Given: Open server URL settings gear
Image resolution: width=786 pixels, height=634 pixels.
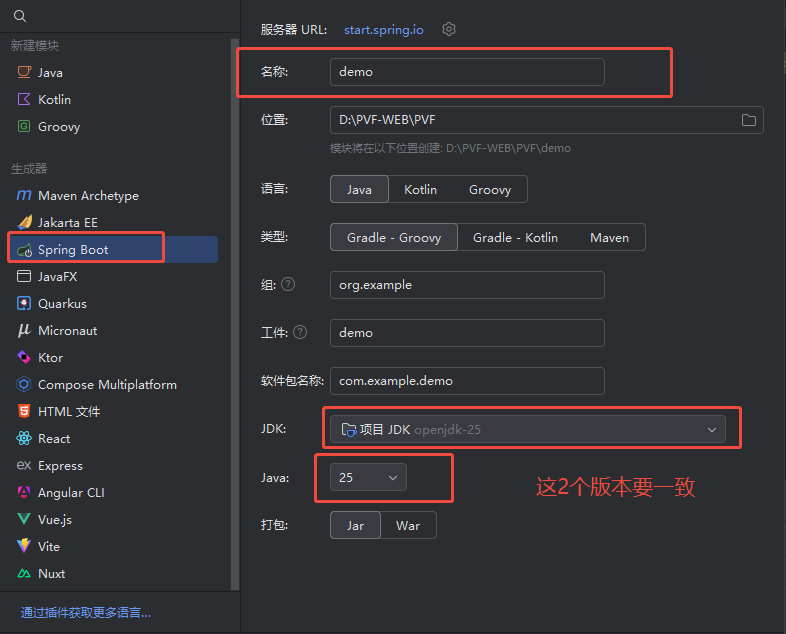Looking at the screenshot, I should pyautogui.click(x=449, y=30).
